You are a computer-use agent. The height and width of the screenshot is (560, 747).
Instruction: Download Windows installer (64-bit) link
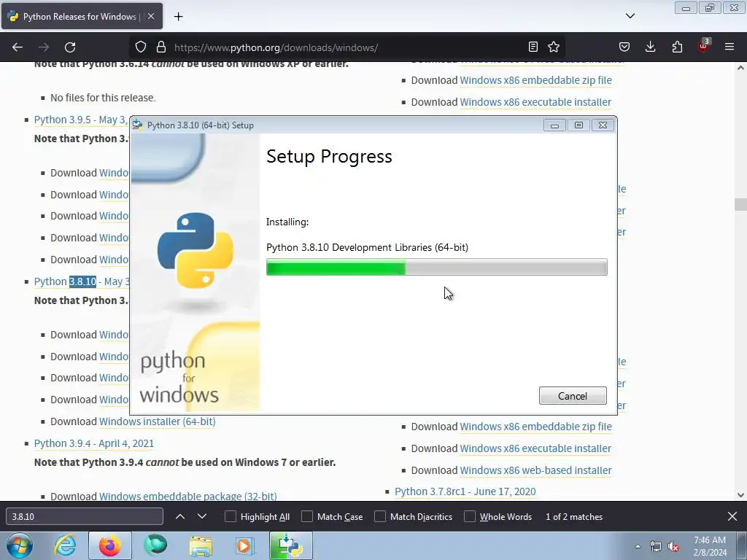(158, 421)
